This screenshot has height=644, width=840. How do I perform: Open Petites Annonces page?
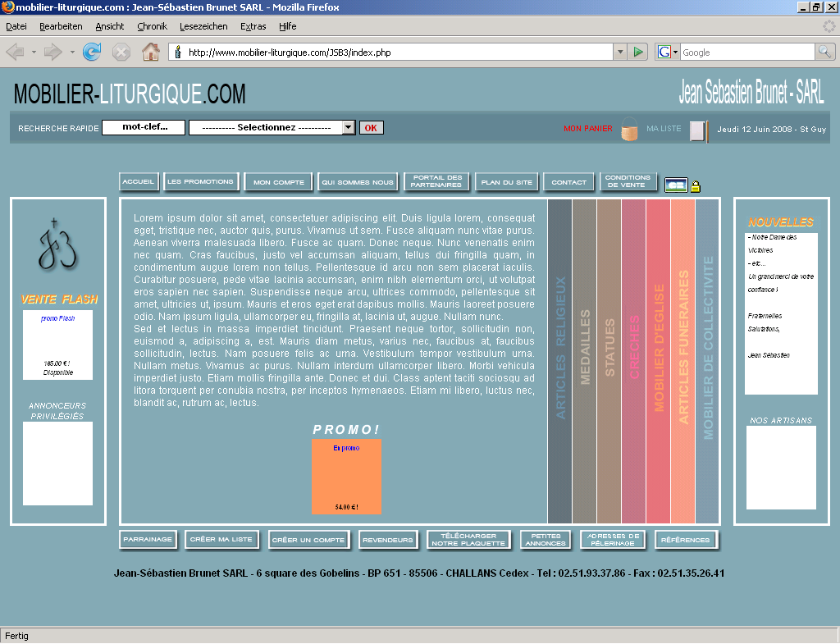click(546, 540)
